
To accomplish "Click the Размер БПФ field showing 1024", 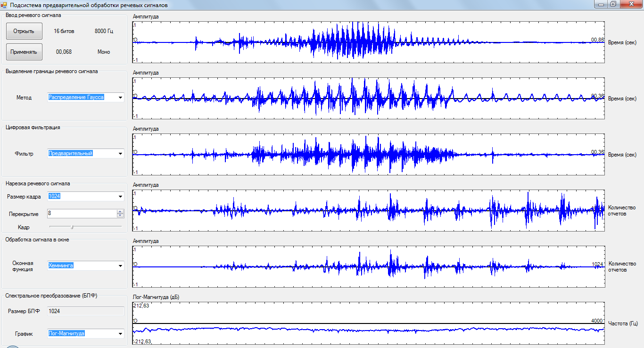I will [86, 311].
